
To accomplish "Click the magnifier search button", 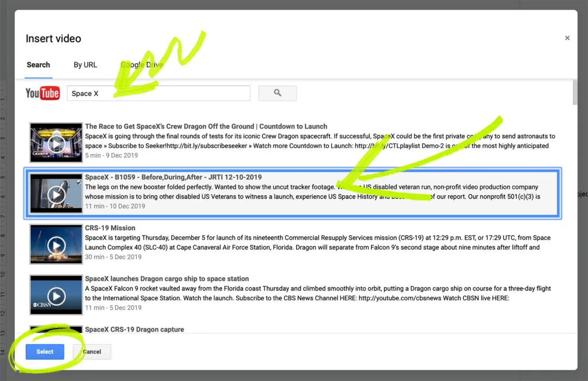I will (277, 93).
